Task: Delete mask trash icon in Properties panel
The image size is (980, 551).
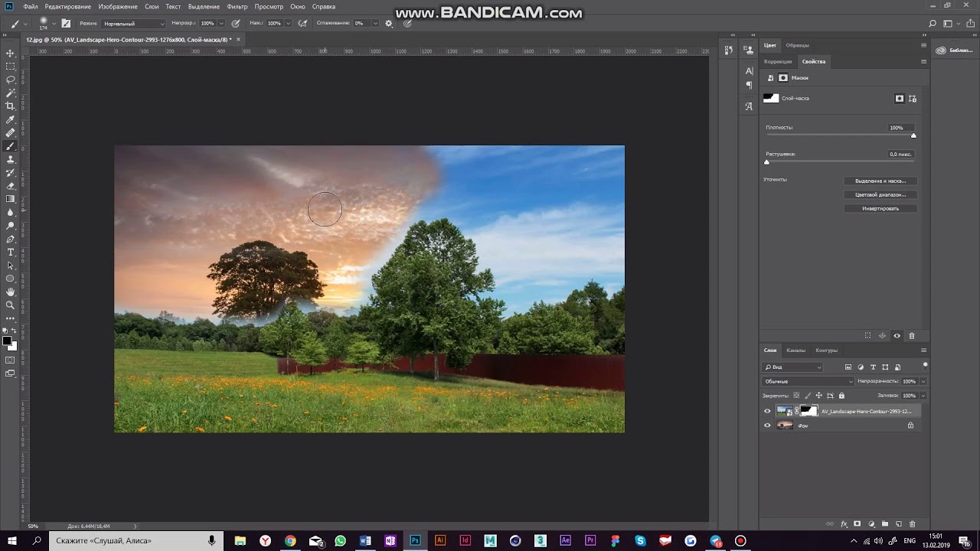Action: (x=911, y=336)
